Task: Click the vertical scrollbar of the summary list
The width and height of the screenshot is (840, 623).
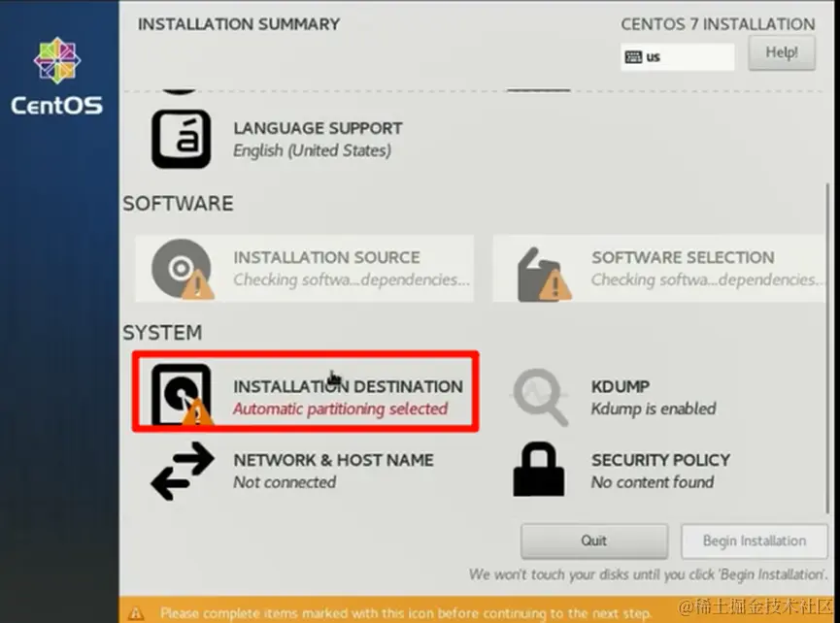Action: [827, 348]
